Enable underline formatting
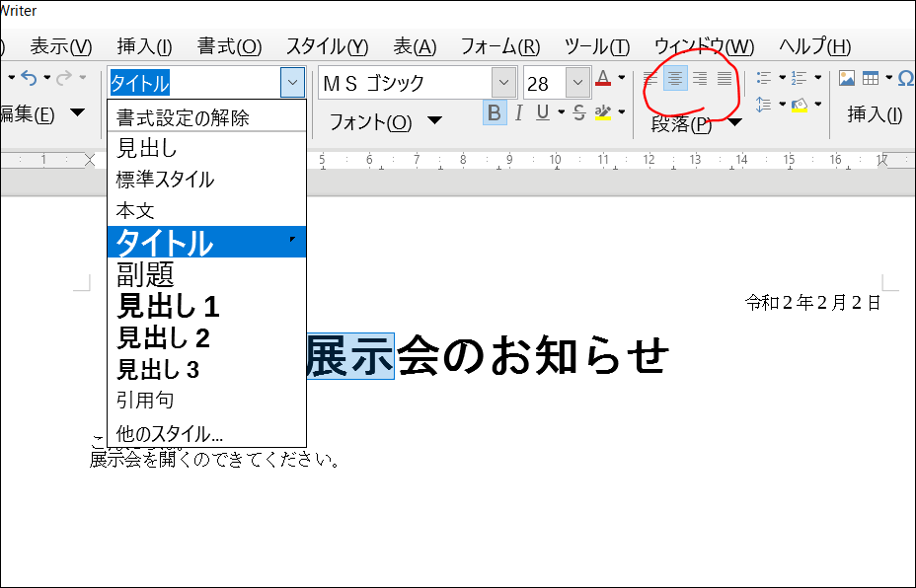 tap(541, 113)
